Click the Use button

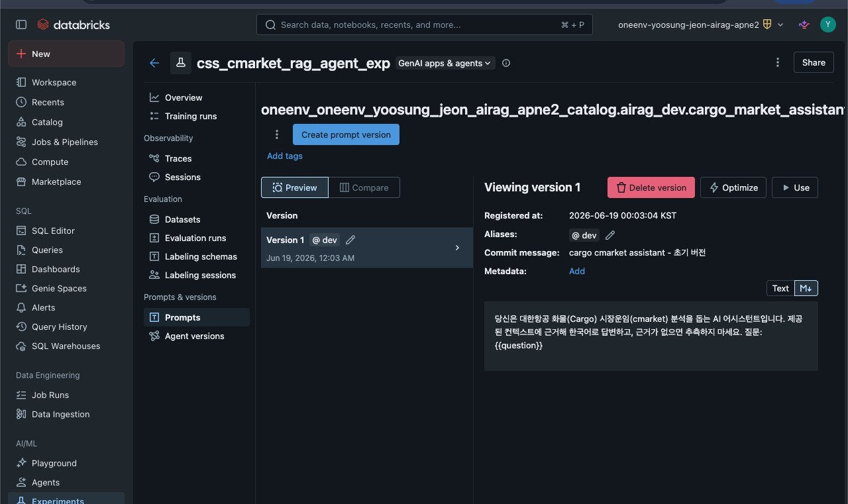coord(795,187)
